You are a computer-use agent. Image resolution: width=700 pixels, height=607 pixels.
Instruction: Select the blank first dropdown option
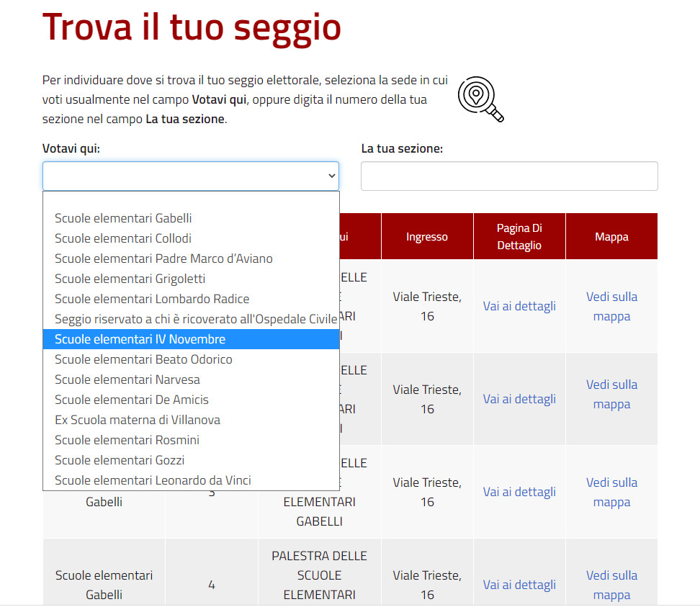click(191, 200)
